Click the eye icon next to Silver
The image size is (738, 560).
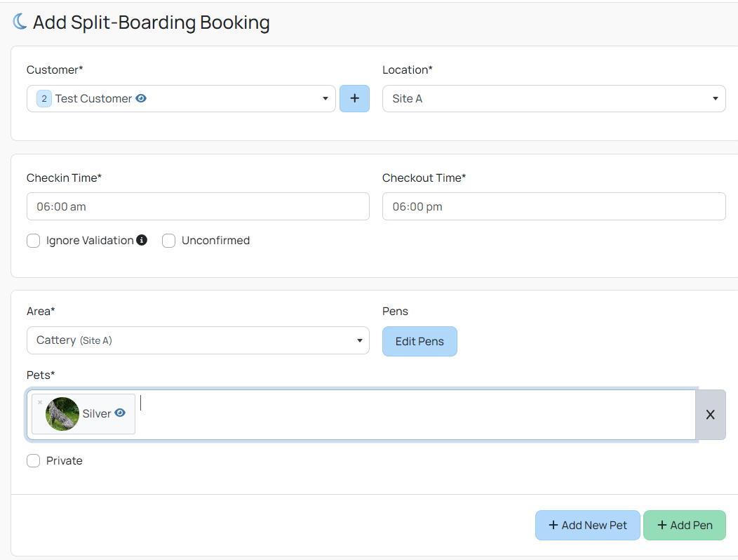pyautogui.click(x=119, y=414)
